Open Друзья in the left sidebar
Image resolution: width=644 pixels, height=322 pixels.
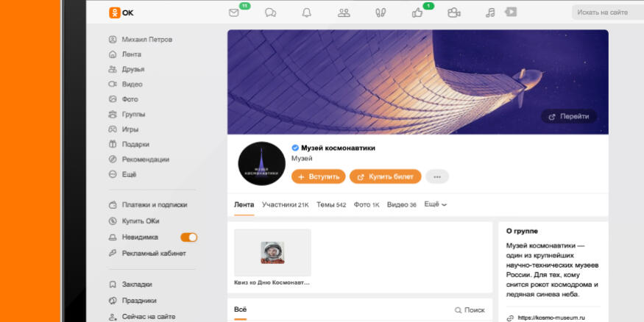click(x=126, y=69)
